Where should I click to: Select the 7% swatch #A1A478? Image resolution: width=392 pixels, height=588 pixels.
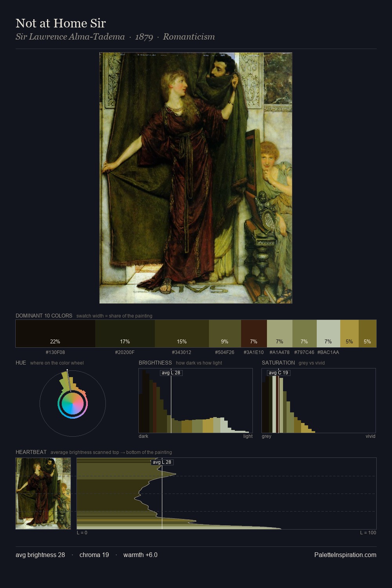(x=279, y=334)
